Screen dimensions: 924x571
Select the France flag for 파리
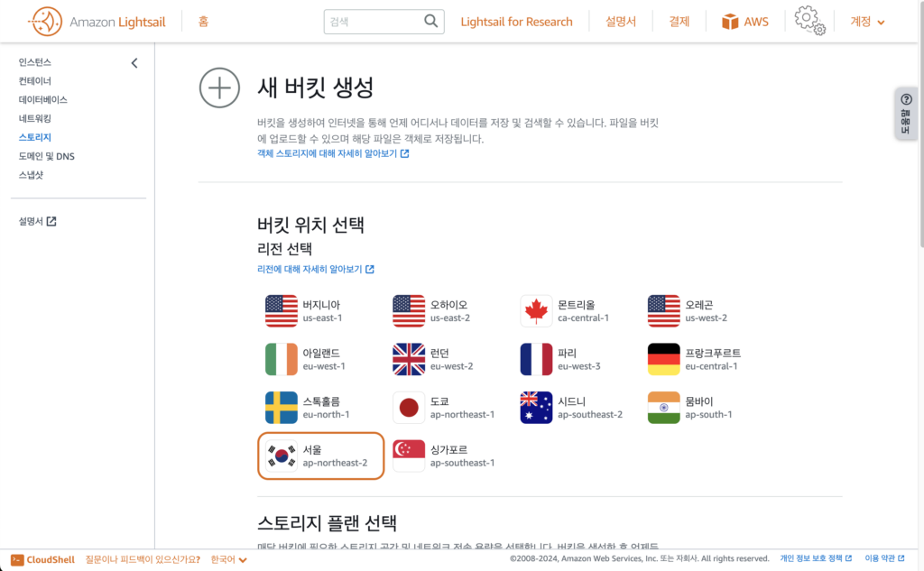pyautogui.click(x=536, y=359)
